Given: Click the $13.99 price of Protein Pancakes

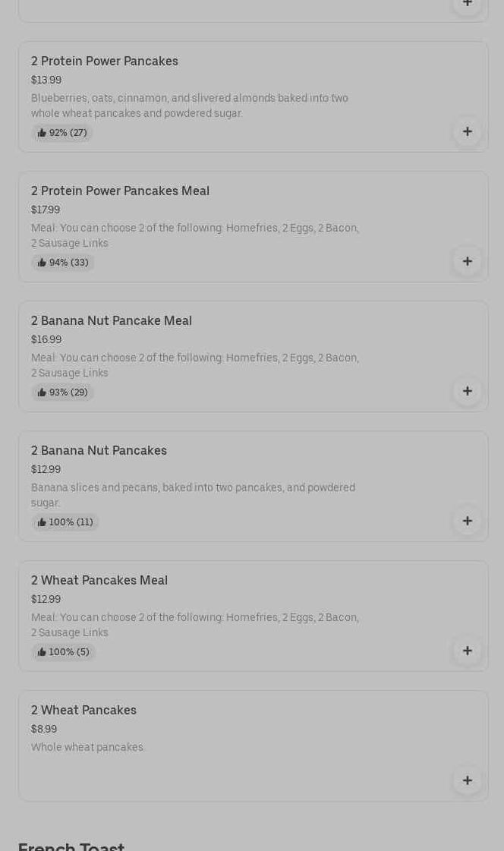Looking at the screenshot, I should point(46,80).
